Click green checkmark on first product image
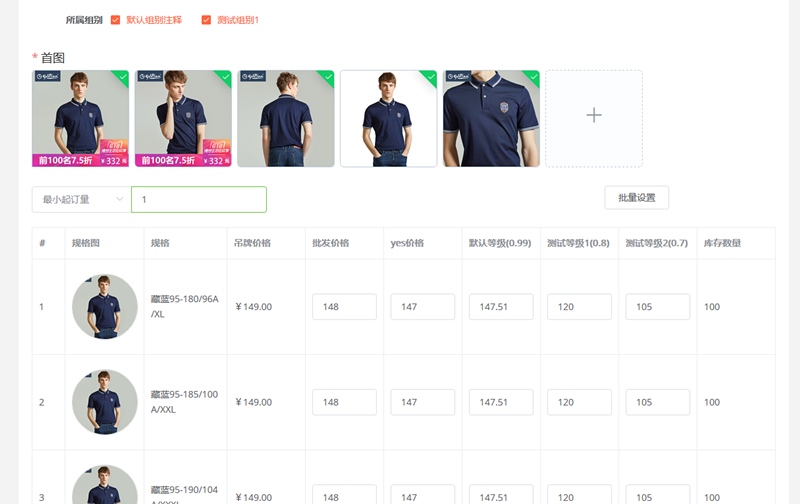Viewport: 800px width, 504px height. point(122,76)
